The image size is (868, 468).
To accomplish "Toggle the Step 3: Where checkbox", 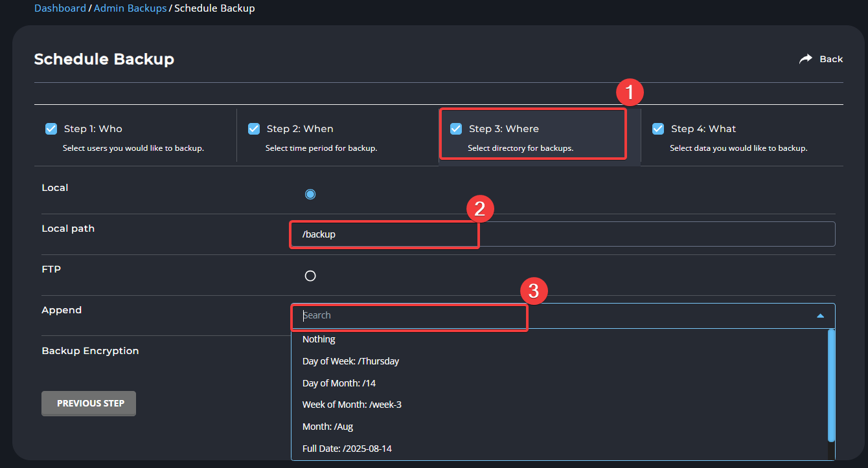I will tap(456, 129).
